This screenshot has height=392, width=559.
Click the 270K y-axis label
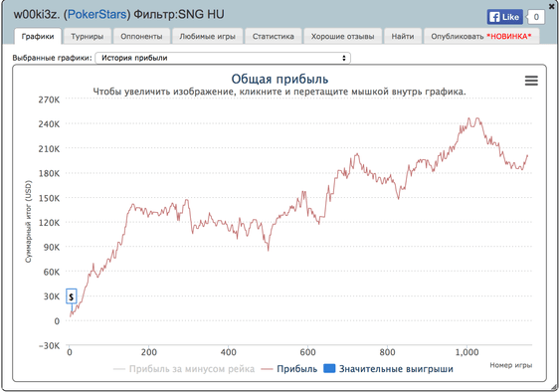[x=49, y=99]
